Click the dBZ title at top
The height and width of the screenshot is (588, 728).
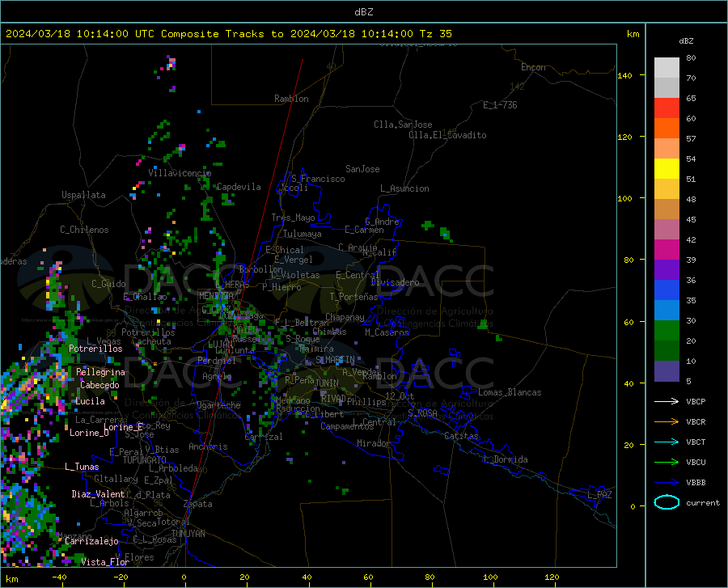363,12
